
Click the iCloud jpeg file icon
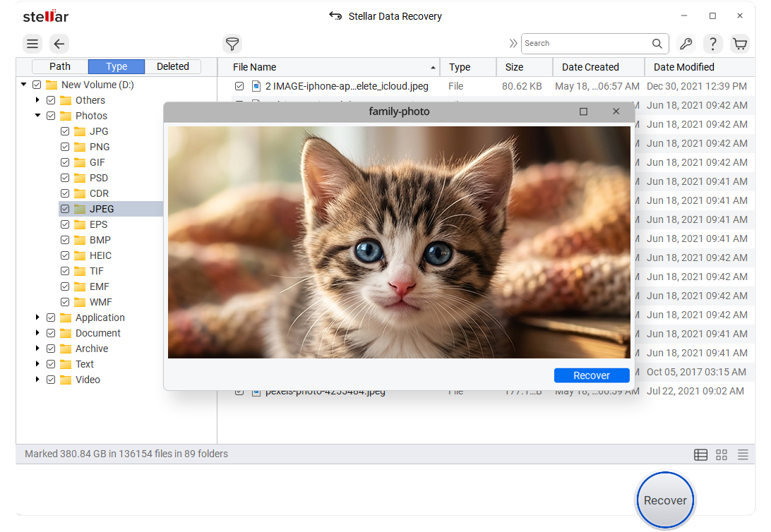tap(256, 87)
